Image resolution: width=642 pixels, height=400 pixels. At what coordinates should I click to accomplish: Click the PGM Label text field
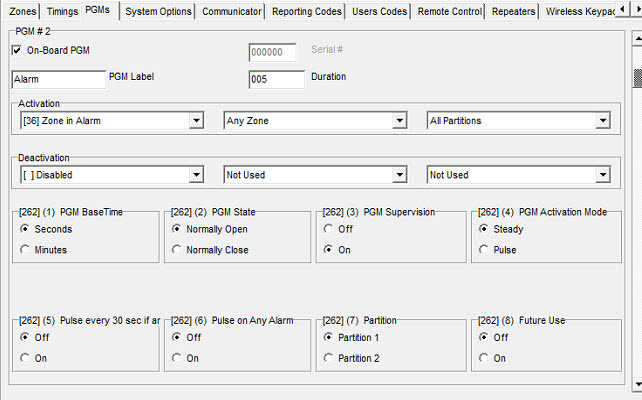[58, 79]
